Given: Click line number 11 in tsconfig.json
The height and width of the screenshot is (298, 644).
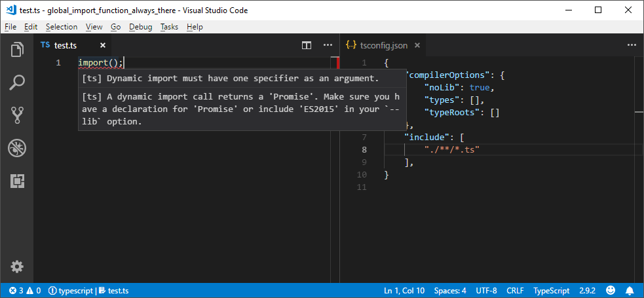Looking at the screenshot, I should click(x=362, y=187).
